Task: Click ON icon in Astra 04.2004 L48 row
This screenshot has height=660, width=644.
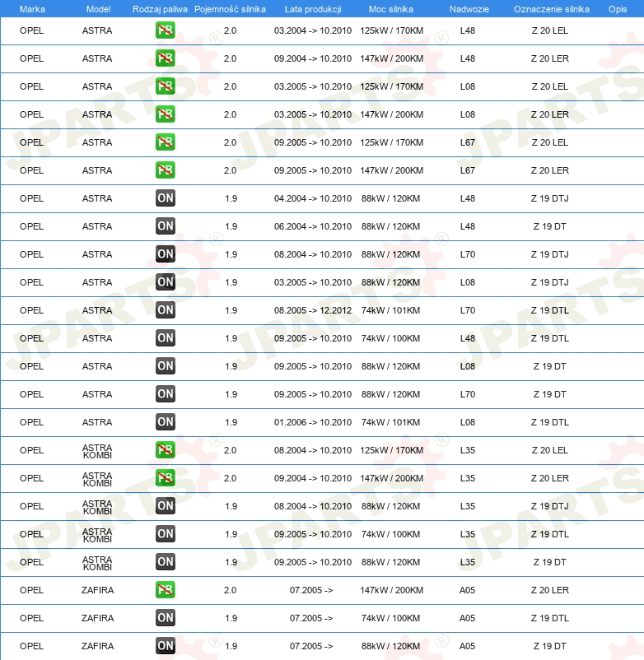Action: pos(166,198)
